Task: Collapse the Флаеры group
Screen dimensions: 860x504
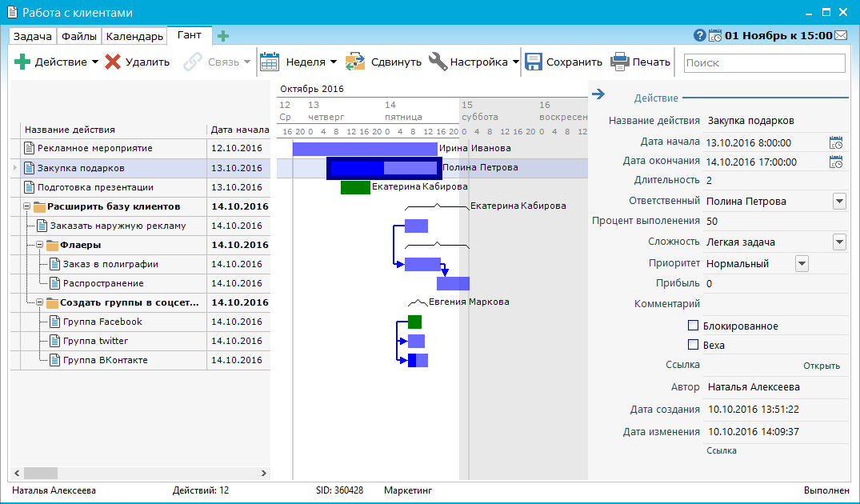Action: [x=39, y=245]
